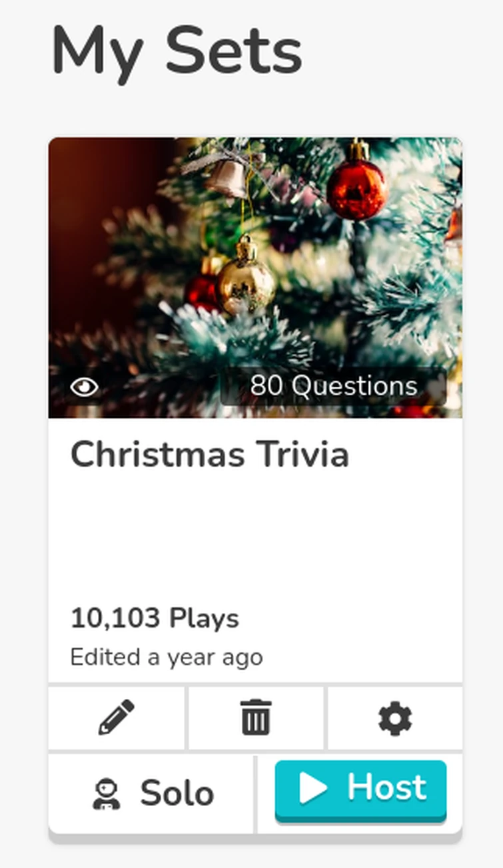
Task: Click the blank description area below the title
Action: tap(255, 533)
